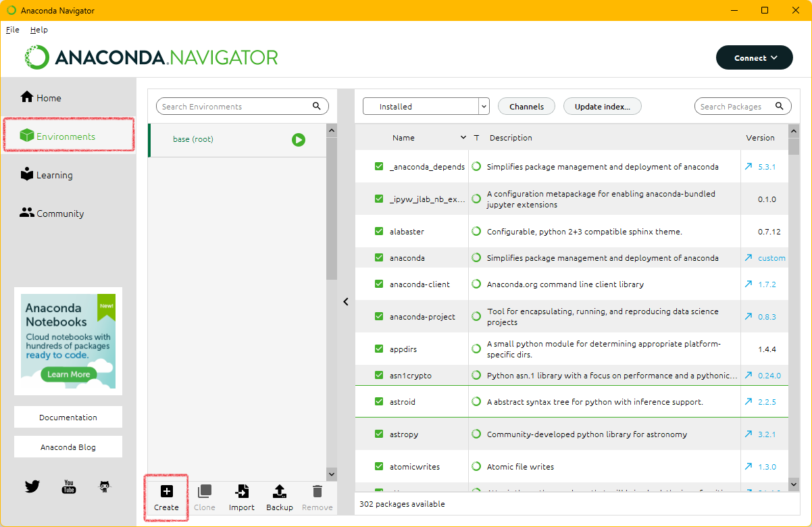Image resolution: width=812 pixels, height=527 pixels.
Task: Uncheck the _anaconda_depends package checkbox
Action: click(x=379, y=166)
